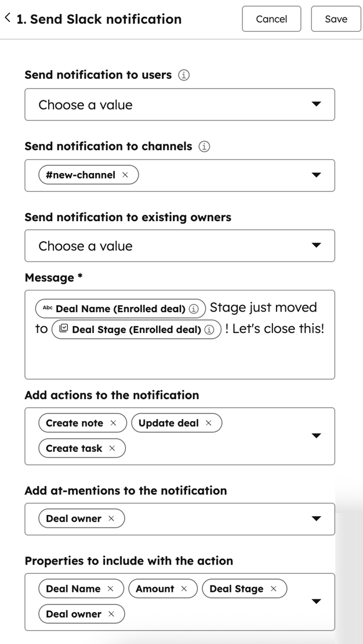Click info icon beside Send notification to channels
Viewport: 363px width, 644px height.
(204, 147)
